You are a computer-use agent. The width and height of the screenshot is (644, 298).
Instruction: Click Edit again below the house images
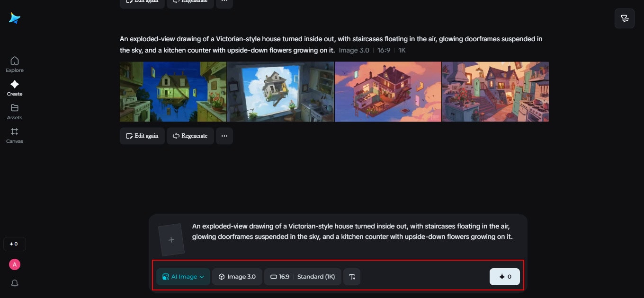click(142, 136)
